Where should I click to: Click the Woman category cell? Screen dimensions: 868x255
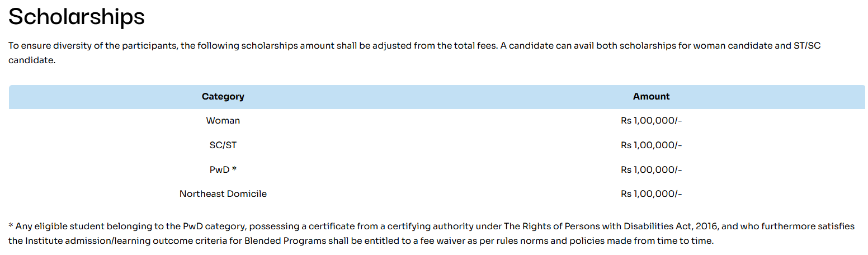point(223,120)
